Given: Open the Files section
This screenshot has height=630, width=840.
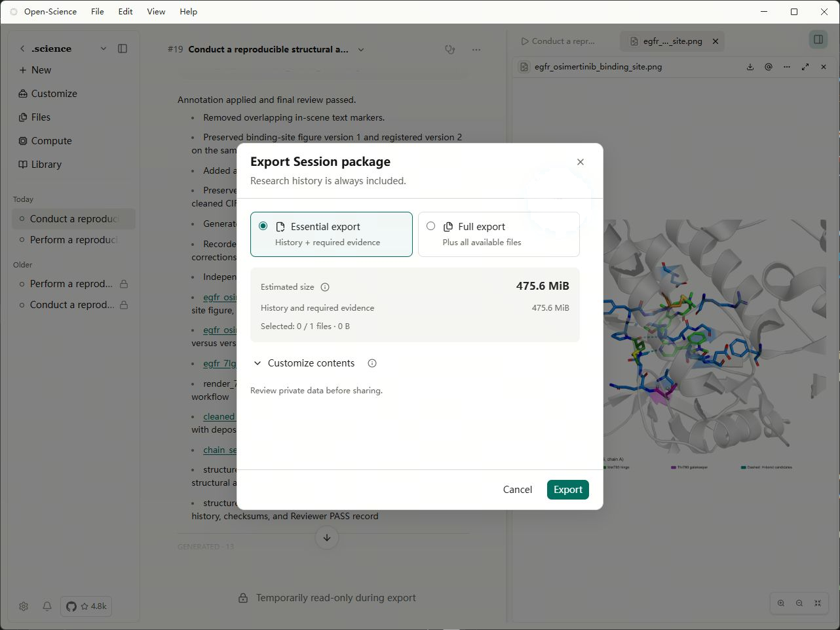Looking at the screenshot, I should 35,117.
